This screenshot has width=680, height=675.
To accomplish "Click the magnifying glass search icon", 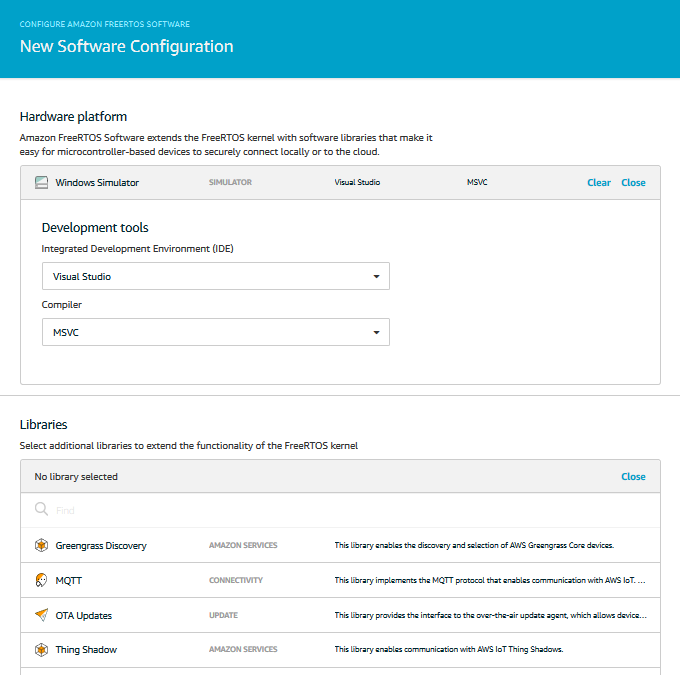I will (x=41, y=510).
